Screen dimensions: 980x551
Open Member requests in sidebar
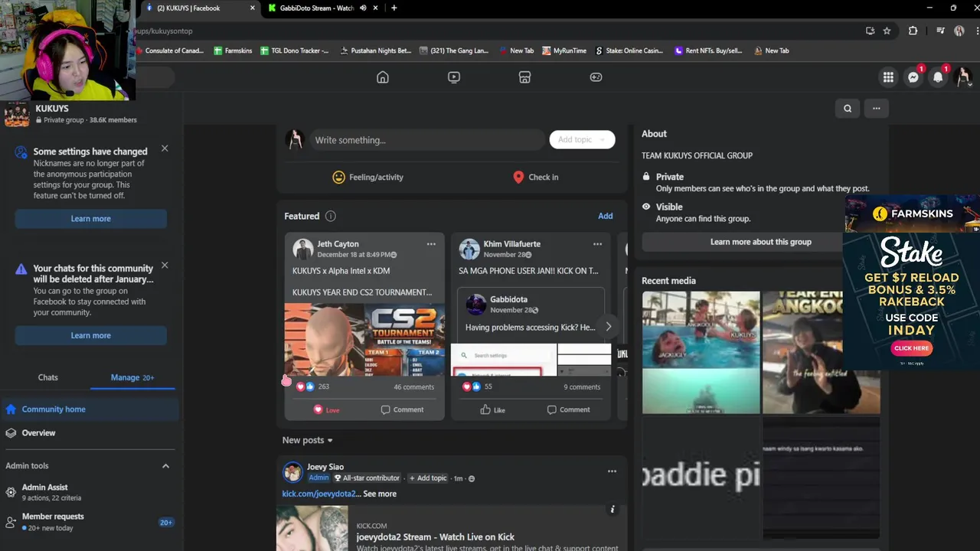pyautogui.click(x=90, y=522)
